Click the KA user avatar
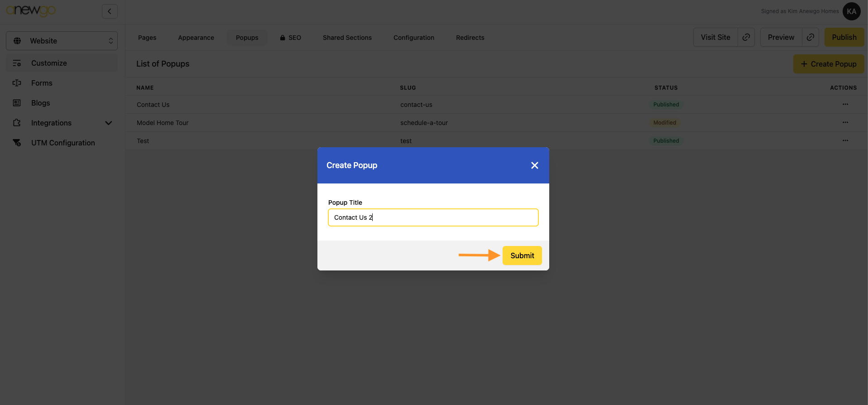This screenshot has width=868, height=405. (x=851, y=11)
